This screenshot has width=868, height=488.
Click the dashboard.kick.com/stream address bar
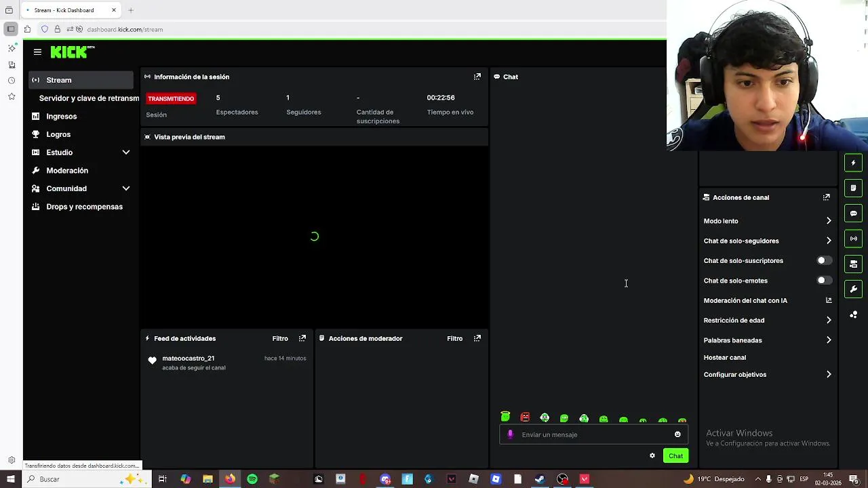(x=125, y=29)
